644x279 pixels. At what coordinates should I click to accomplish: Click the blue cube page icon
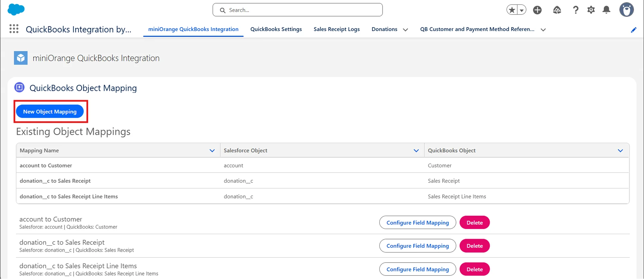point(21,58)
